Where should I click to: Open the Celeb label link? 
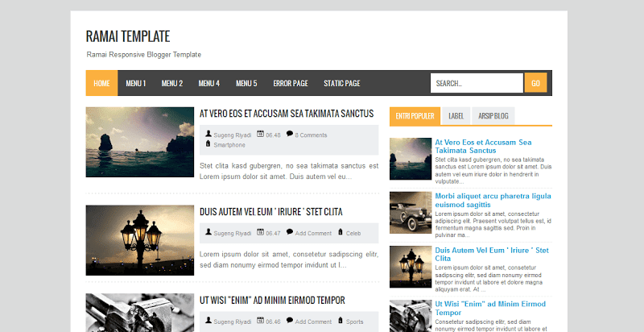click(353, 234)
